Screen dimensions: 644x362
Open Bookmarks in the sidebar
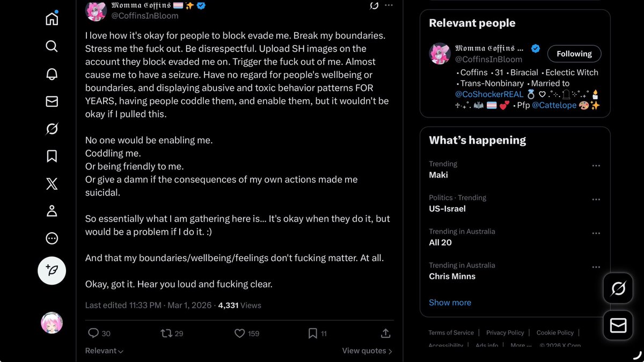(52, 156)
